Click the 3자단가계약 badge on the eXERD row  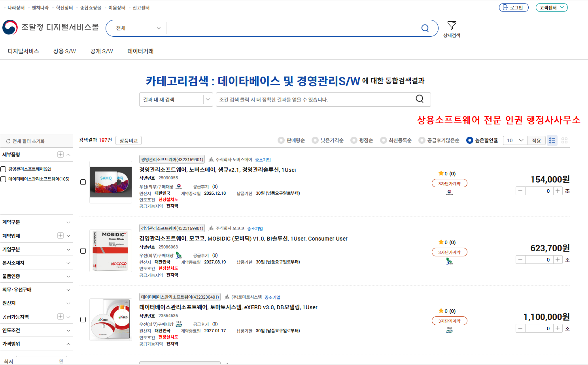(450, 321)
